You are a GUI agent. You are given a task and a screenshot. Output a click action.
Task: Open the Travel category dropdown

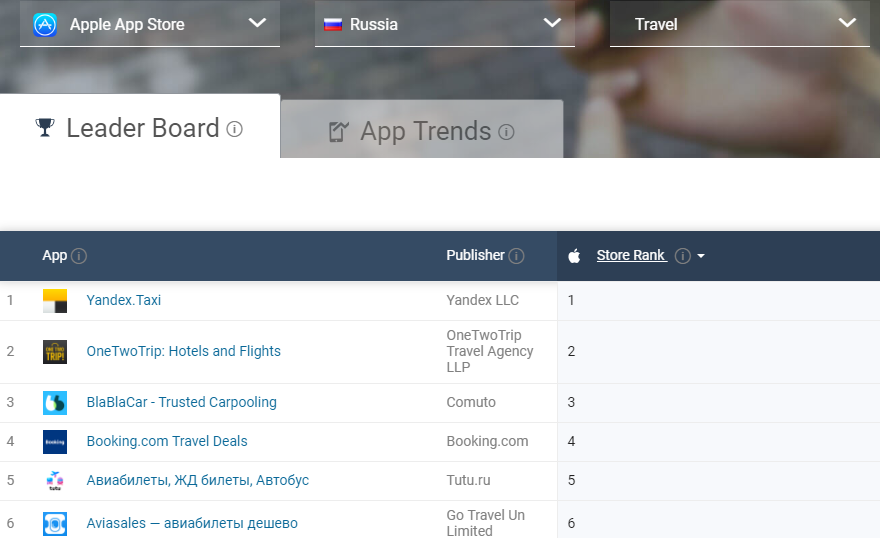pos(740,24)
